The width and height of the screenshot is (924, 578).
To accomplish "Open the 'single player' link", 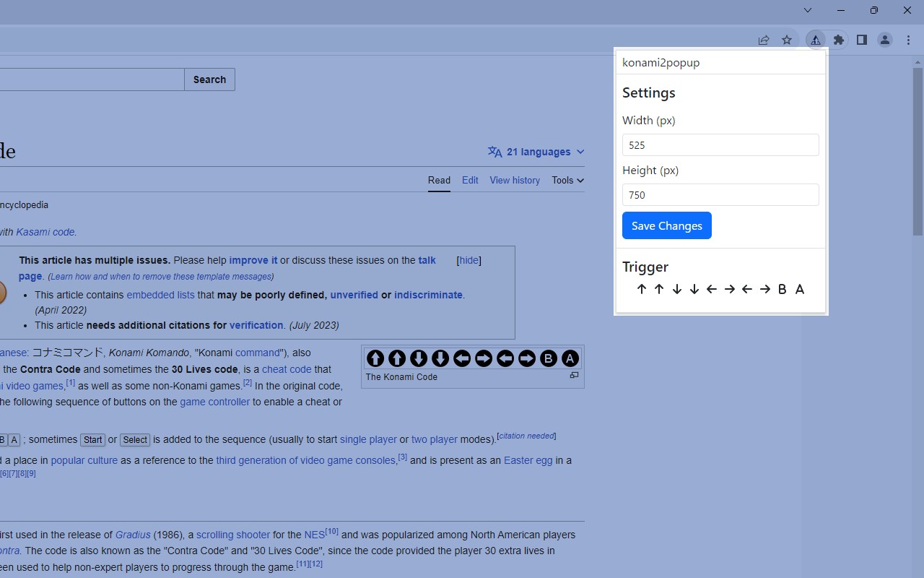I will (x=368, y=439).
